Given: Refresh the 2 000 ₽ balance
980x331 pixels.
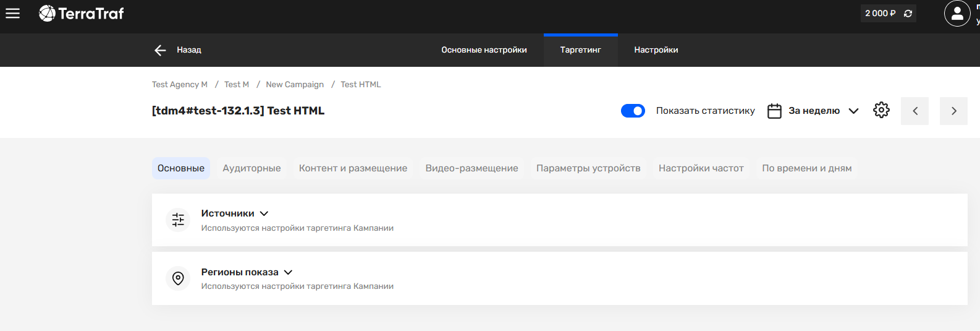Looking at the screenshot, I should tap(908, 14).
